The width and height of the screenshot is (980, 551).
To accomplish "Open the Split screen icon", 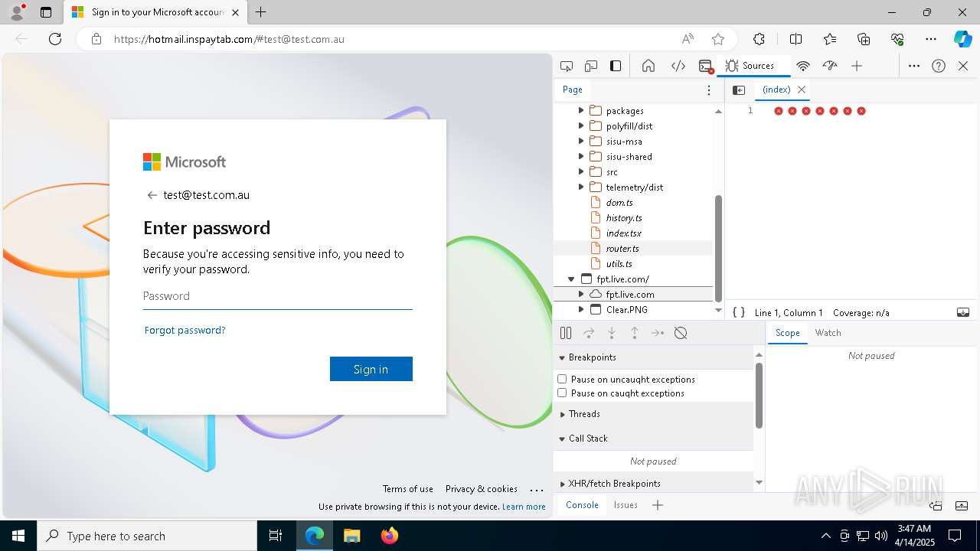I will coord(795,39).
